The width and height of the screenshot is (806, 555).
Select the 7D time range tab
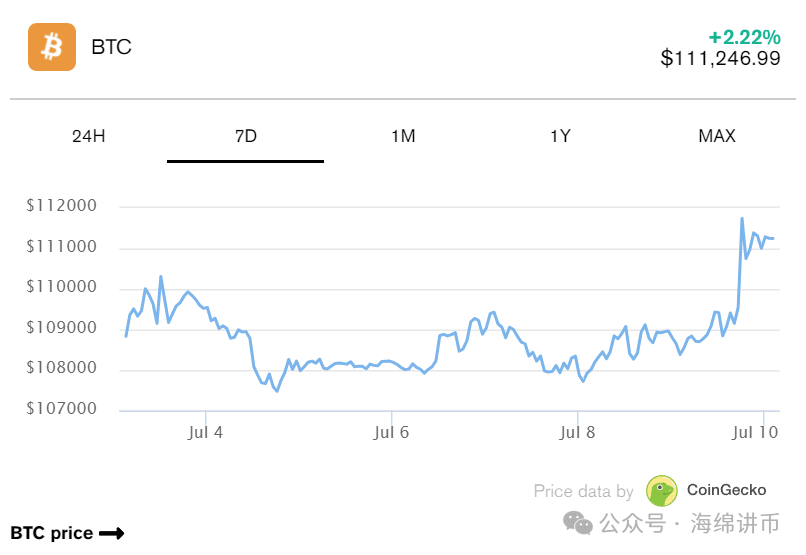coord(245,136)
